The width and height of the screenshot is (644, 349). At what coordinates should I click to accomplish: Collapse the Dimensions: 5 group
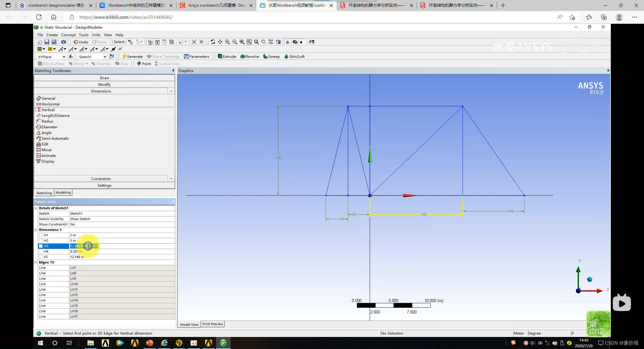pyautogui.click(x=36, y=230)
